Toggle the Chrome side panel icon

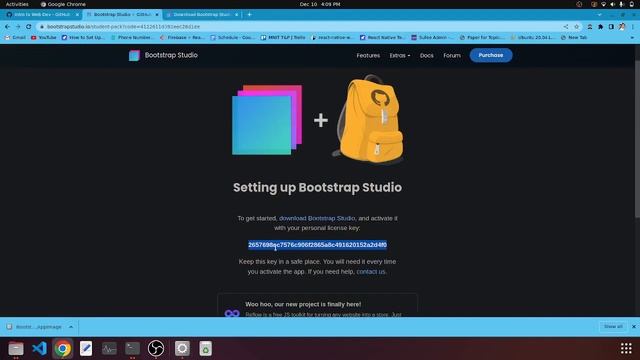click(x=611, y=27)
